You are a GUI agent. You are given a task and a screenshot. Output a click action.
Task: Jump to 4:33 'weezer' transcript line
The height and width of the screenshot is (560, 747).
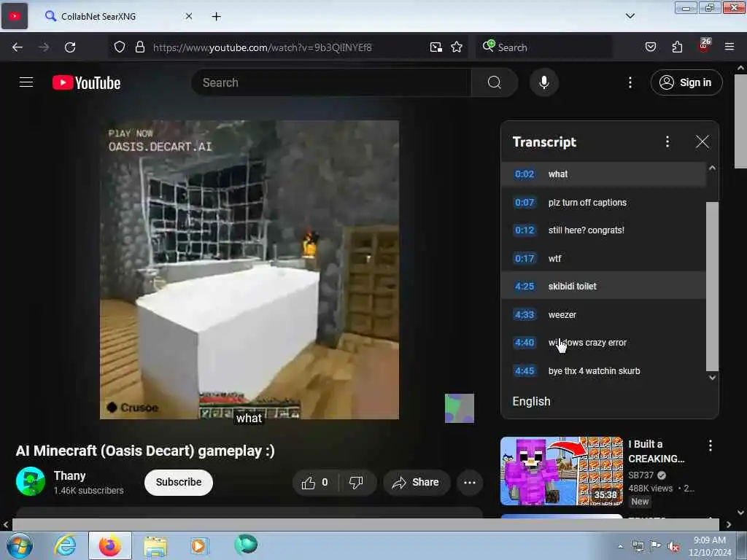(x=603, y=315)
